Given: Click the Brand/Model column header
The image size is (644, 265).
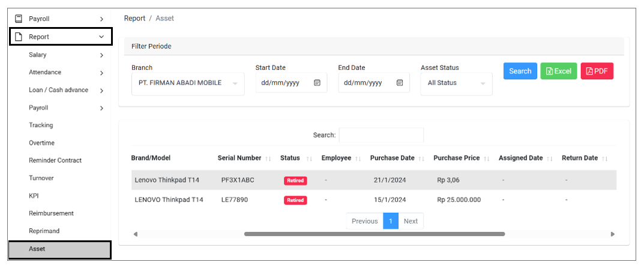Looking at the screenshot, I should [151, 158].
